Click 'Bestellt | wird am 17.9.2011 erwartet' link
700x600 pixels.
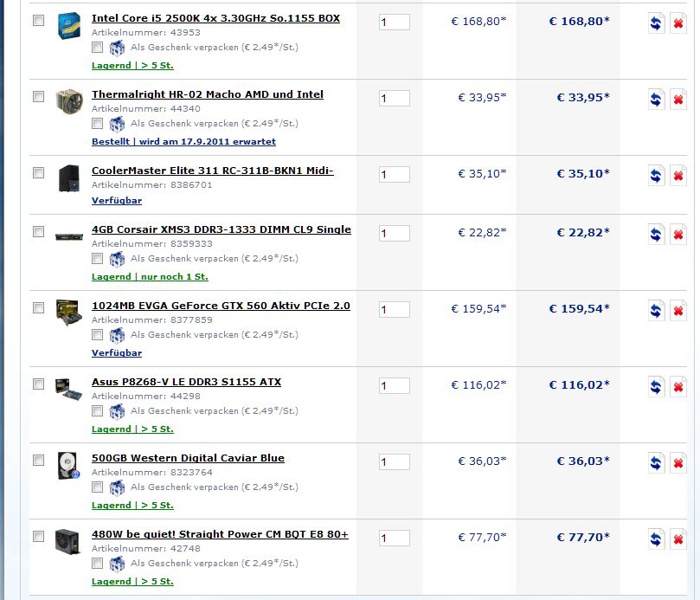pyautogui.click(x=183, y=142)
